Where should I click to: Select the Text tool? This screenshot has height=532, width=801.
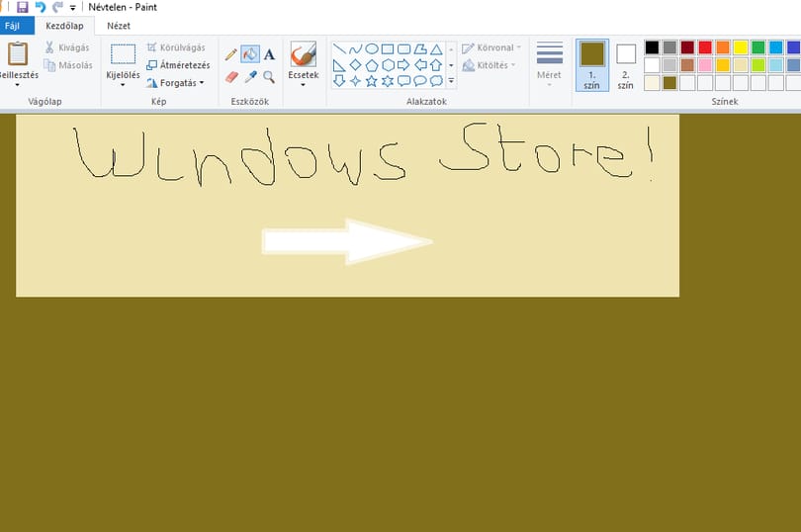269,54
